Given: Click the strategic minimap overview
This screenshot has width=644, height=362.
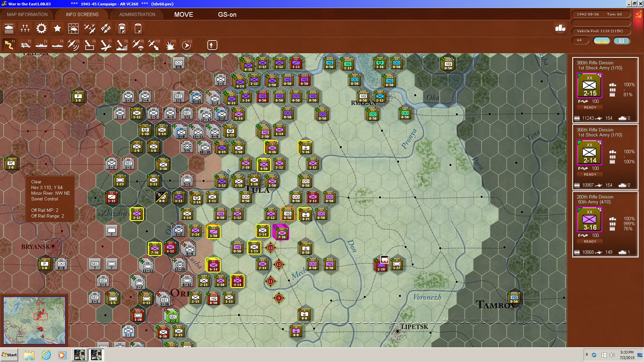Looking at the screenshot, I should coord(34,320).
